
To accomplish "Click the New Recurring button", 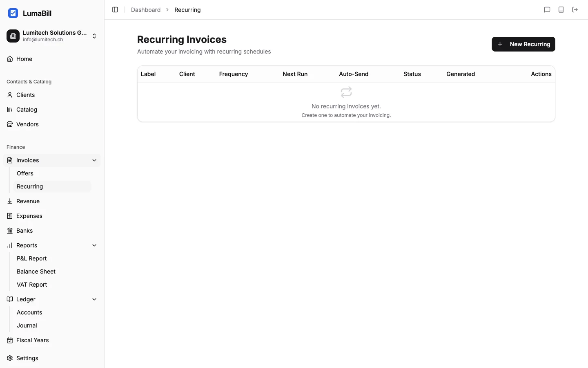I will [x=523, y=44].
